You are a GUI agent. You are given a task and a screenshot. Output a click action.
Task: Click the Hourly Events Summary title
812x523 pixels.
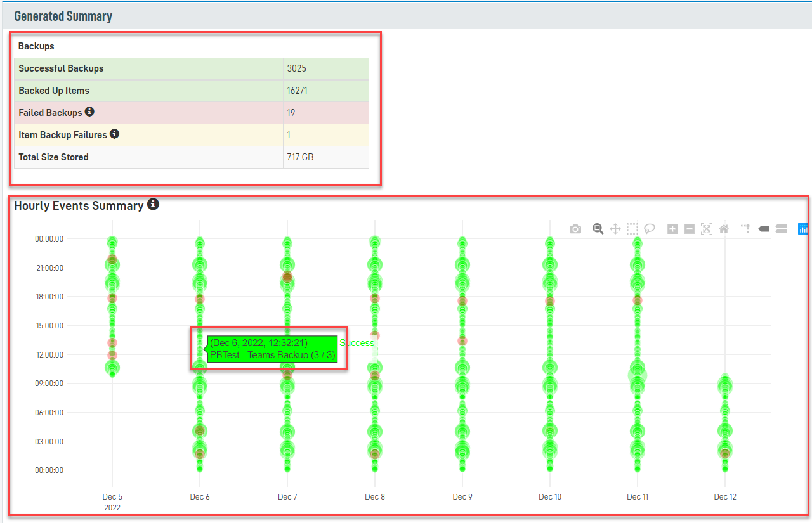[79, 205]
